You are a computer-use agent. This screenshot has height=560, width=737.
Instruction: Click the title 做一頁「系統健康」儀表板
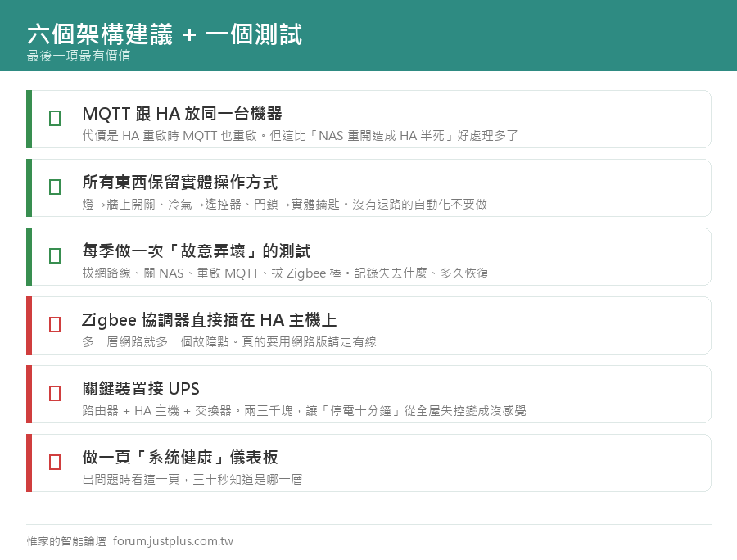point(180,457)
